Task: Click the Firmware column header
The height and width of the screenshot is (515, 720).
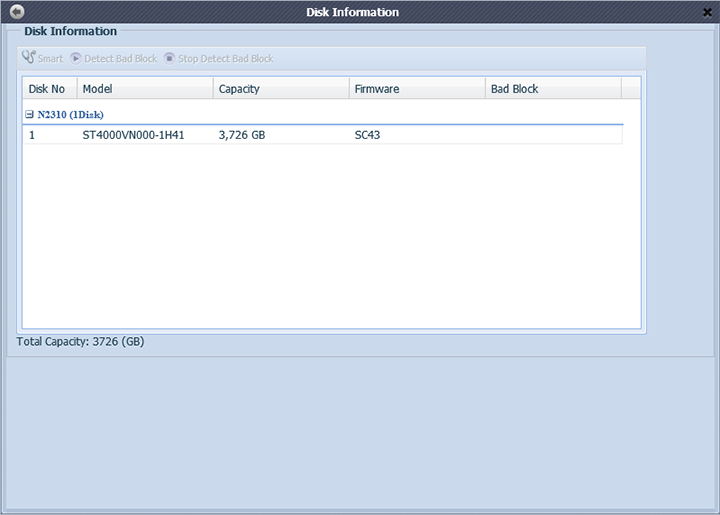Action: point(417,89)
